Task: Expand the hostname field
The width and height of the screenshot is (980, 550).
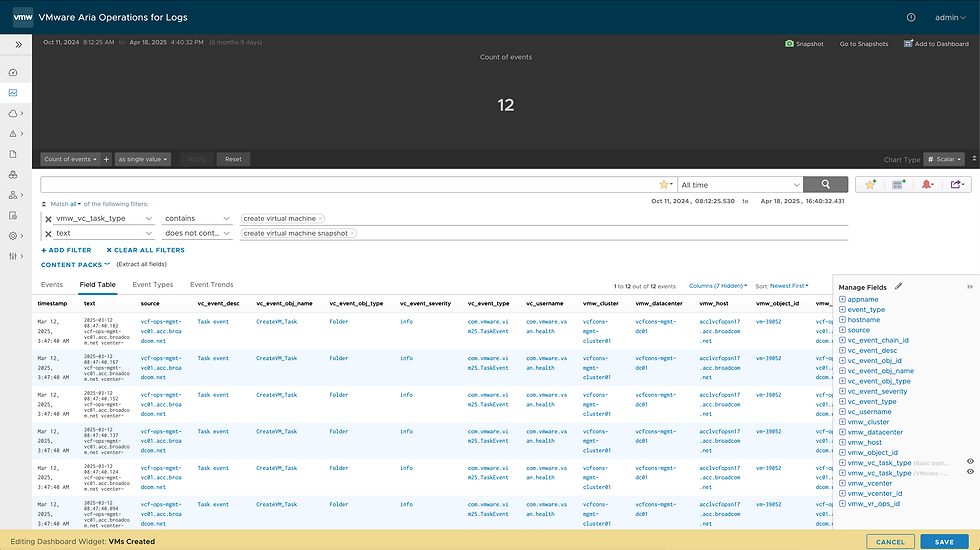Action: (x=842, y=319)
